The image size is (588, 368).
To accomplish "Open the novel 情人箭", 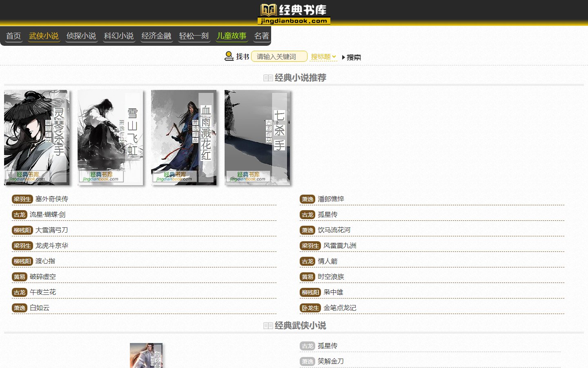I will click(x=328, y=261).
